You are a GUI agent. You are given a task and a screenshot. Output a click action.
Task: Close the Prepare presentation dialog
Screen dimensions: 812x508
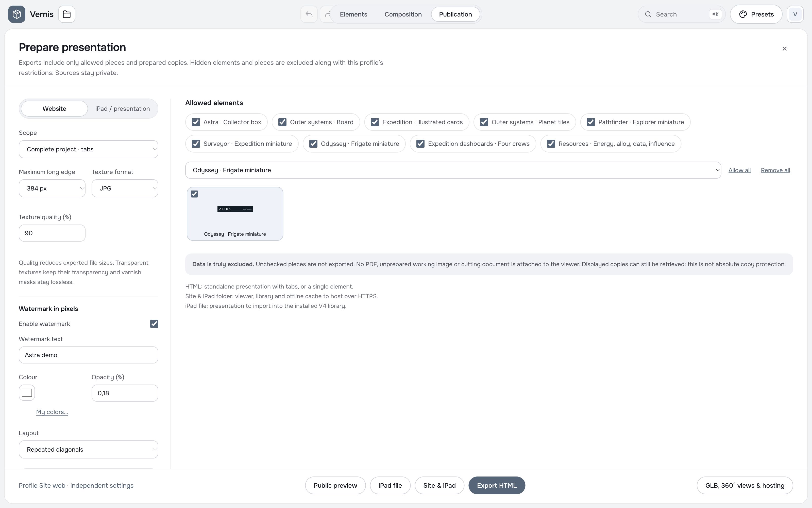point(785,49)
